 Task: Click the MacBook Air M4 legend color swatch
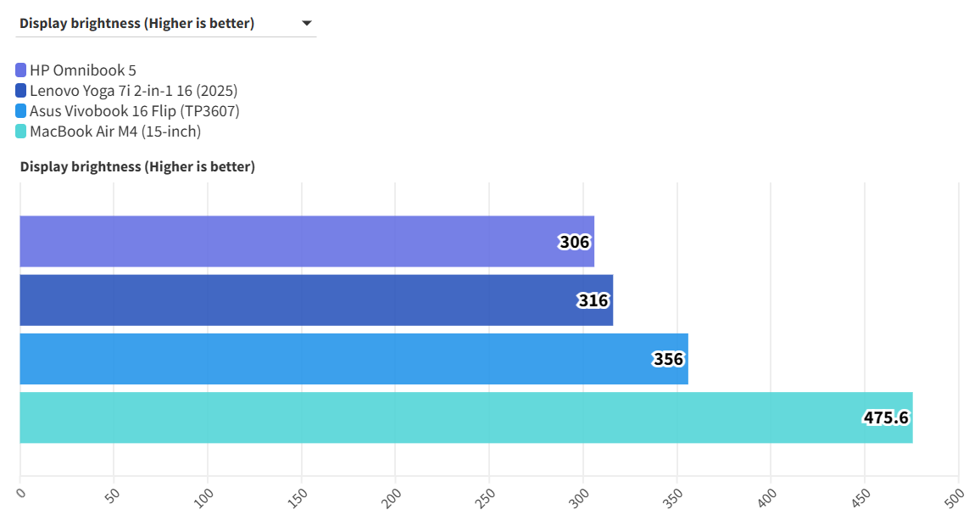(x=21, y=132)
